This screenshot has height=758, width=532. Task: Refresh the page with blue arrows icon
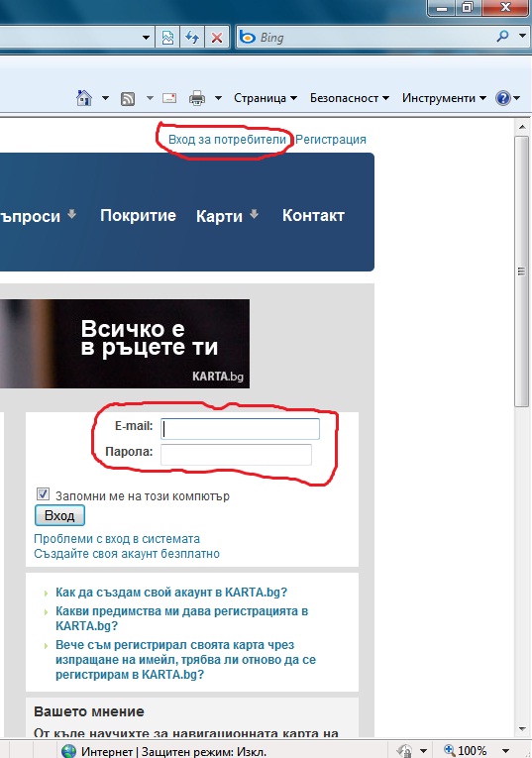[x=192, y=38]
